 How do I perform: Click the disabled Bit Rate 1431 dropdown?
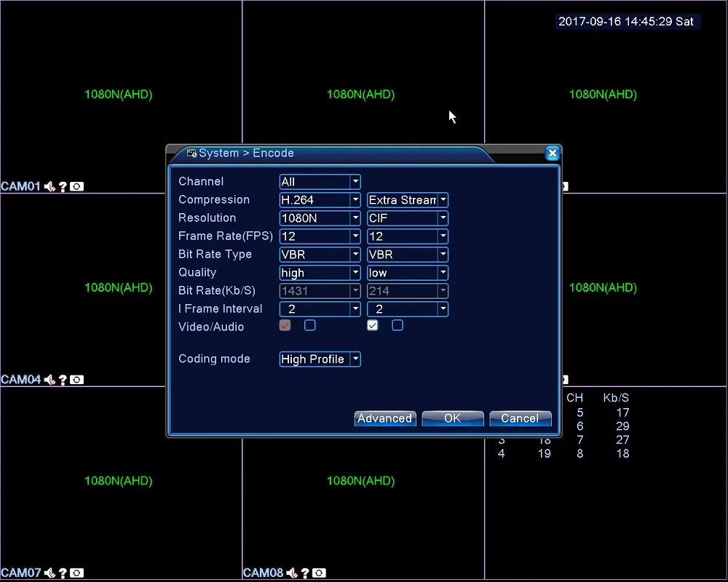click(320, 290)
